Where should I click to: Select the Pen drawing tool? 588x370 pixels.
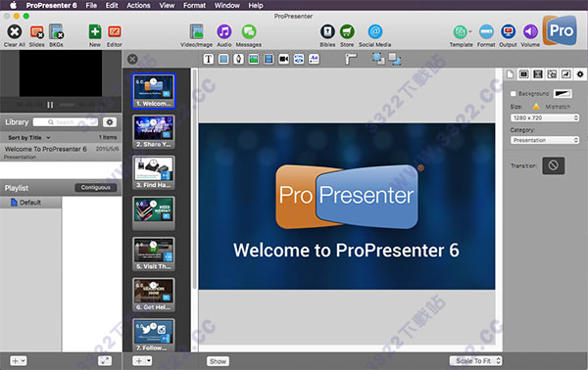(x=238, y=59)
